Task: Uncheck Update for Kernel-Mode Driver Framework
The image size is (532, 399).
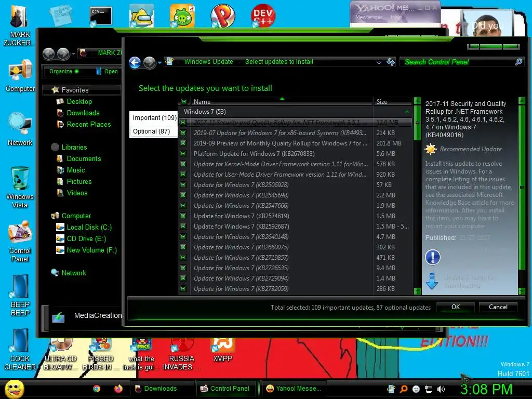Action: point(183,164)
